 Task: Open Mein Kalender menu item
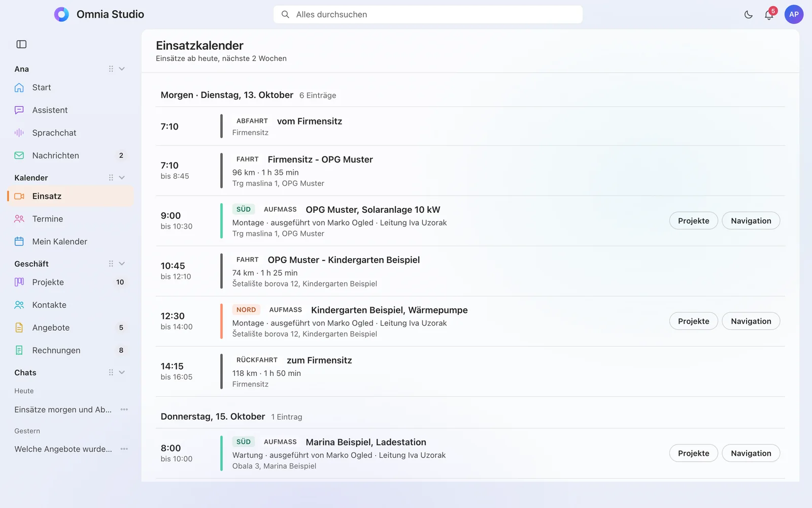click(71, 241)
